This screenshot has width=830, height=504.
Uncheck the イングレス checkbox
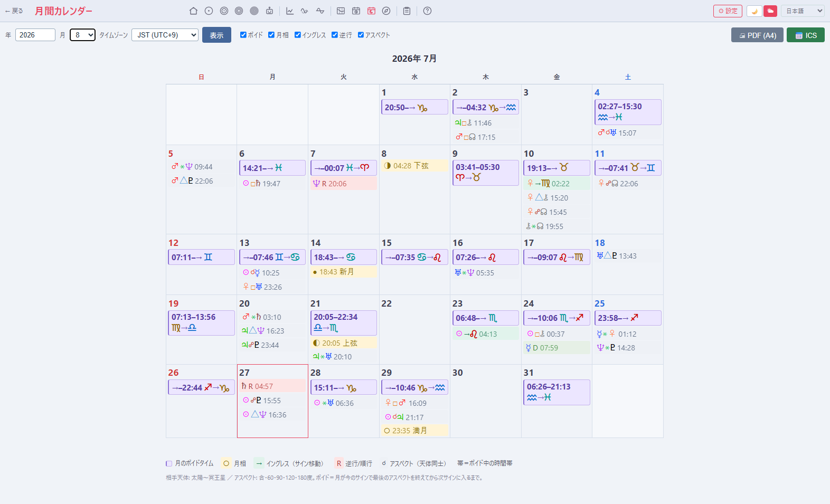click(x=298, y=35)
